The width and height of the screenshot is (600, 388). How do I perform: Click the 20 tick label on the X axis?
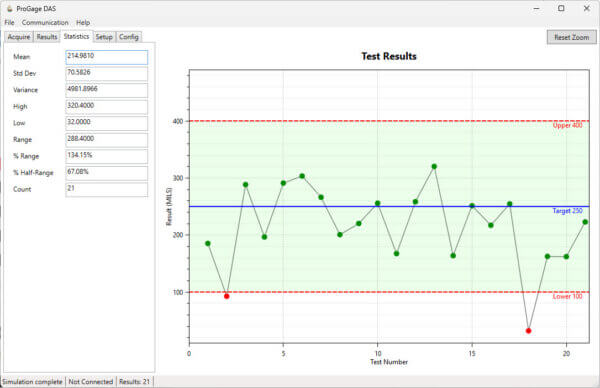pos(566,354)
